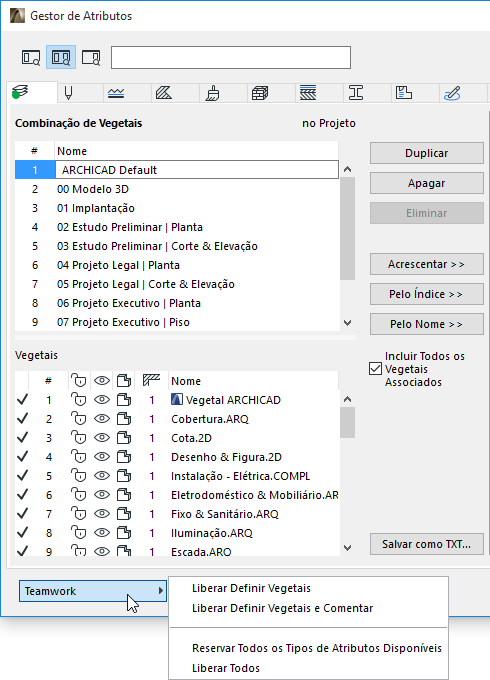Choose Reservar Todos os Tipos de Atributos Disponíveis
The width and height of the screenshot is (490, 680).
(317, 648)
